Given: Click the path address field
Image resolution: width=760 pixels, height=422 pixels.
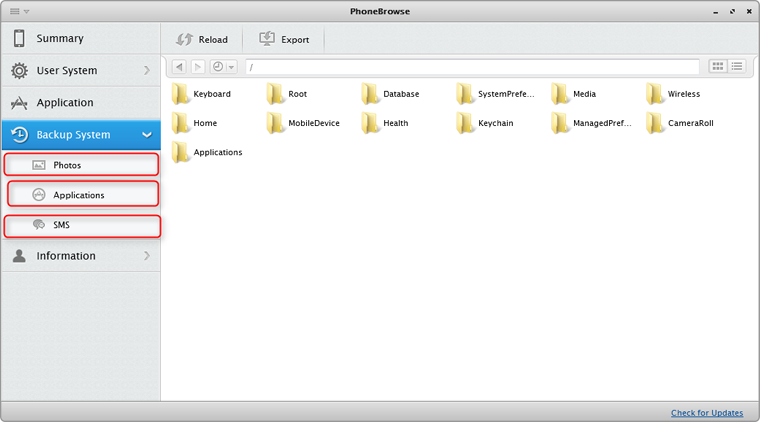Looking at the screenshot, I should pos(470,67).
